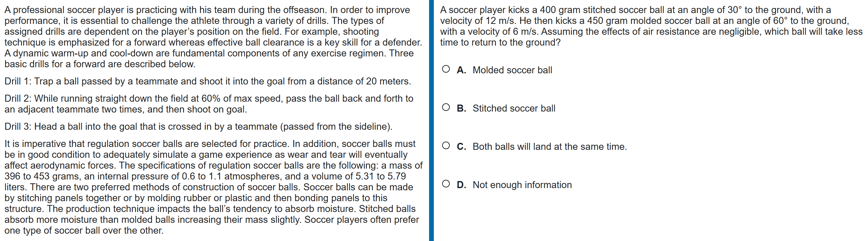The image size is (868, 241).
Task: Select radio button for answer B
Action: (x=446, y=107)
